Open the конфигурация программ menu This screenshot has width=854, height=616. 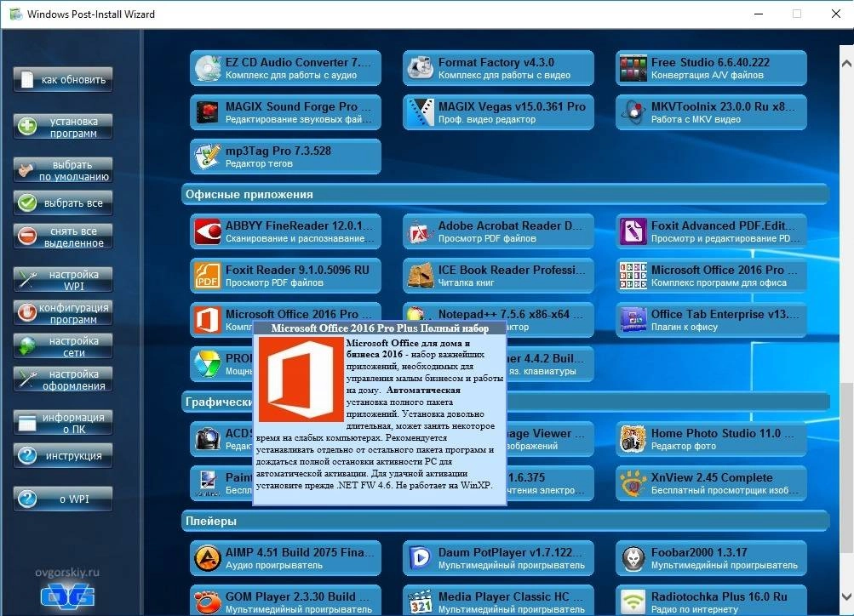(62, 312)
